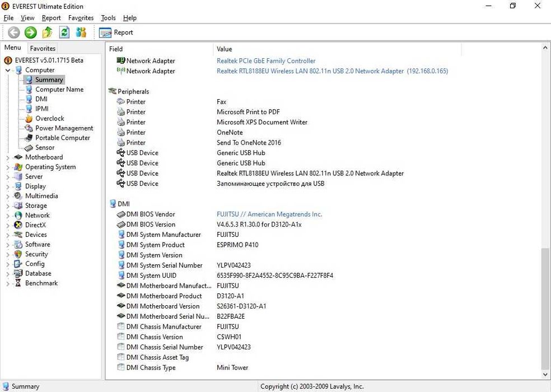Image resolution: width=551 pixels, height=392 pixels.
Task: Click the green Forward arrow icon
Action: [x=31, y=32]
